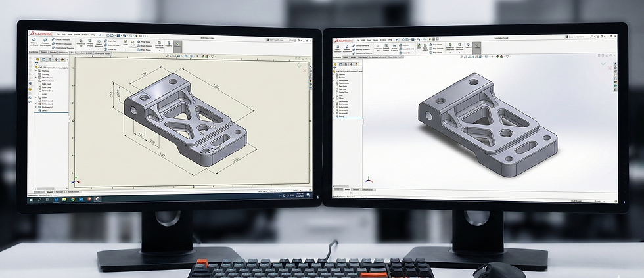Click Rebuild traffic-light icon on left monitor
The height and width of the screenshot is (278, 644).
tap(137, 36)
